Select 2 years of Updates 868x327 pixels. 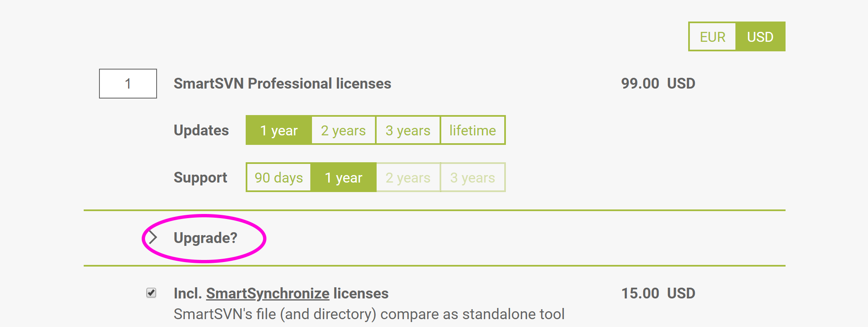pos(343,130)
